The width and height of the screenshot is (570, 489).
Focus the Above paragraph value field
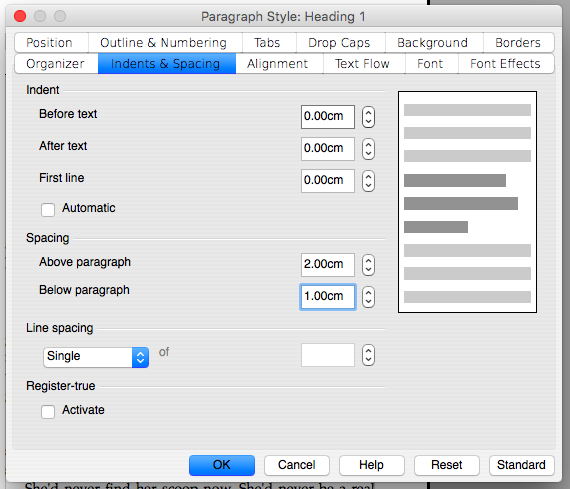pyautogui.click(x=328, y=265)
